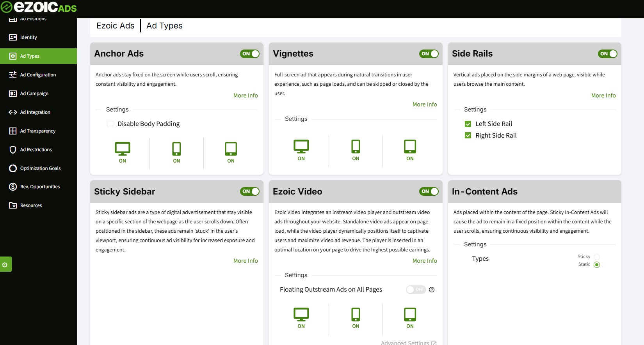Image resolution: width=644 pixels, height=345 pixels.
Task: Turn off the Sticky Sidebar toggle
Action: click(250, 191)
